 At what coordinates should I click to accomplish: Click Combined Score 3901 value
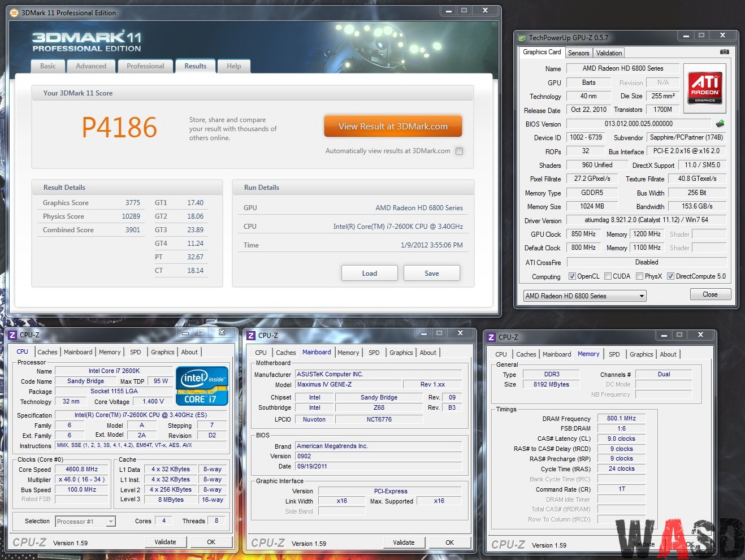click(x=133, y=230)
